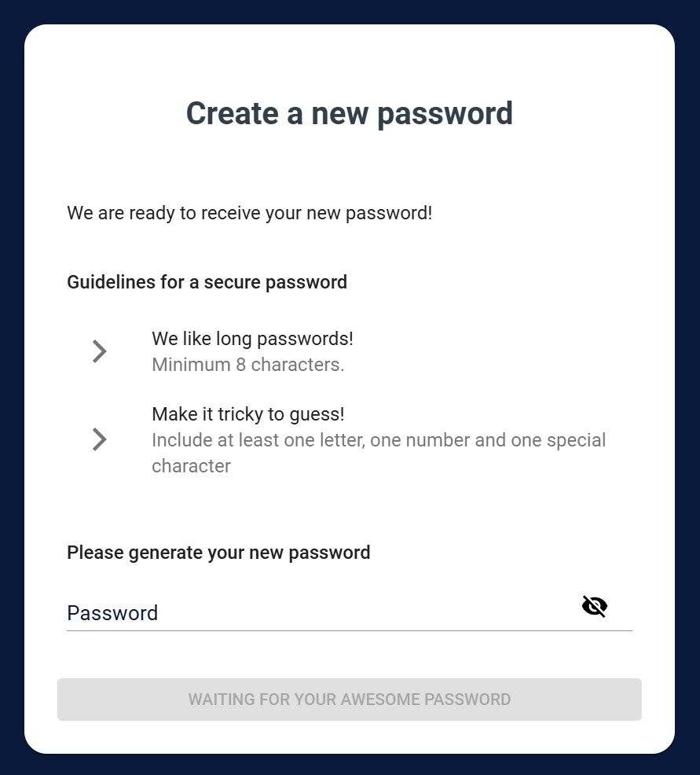Activate the grayed-out password submission button

point(350,699)
